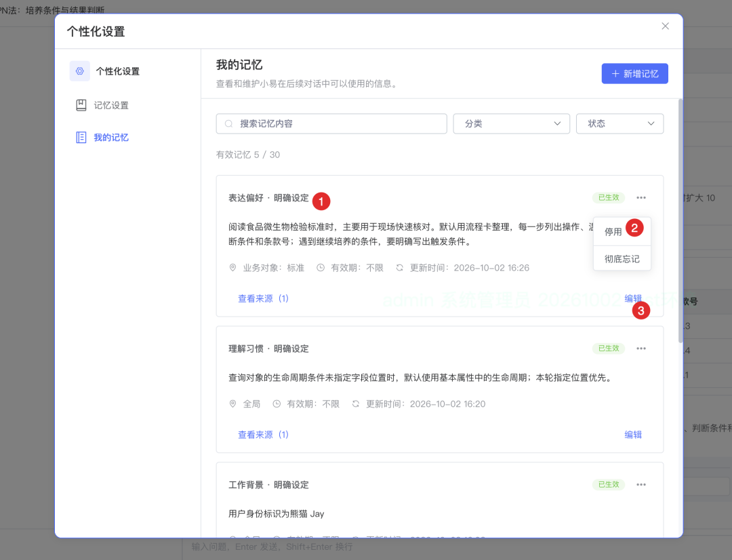This screenshot has width=732, height=560.
Task: Click the location pin icon beside 业务对象：标准
Action: coord(232,268)
